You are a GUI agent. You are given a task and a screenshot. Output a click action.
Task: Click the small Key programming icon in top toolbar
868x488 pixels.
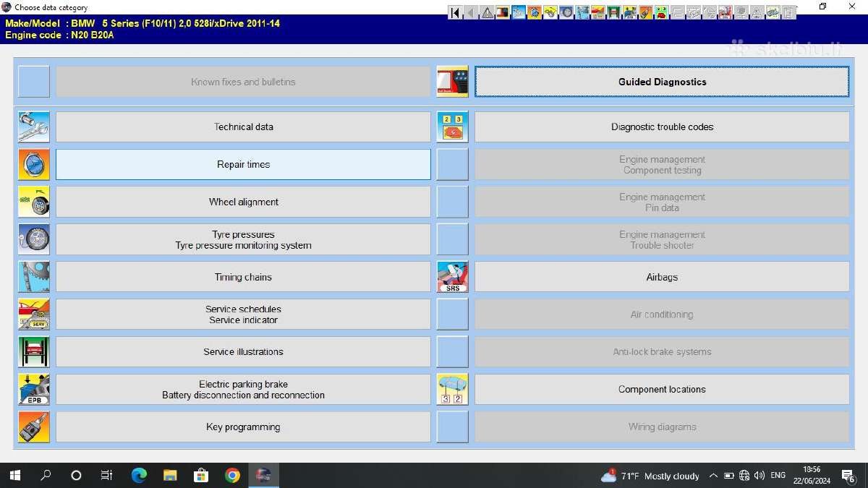click(x=644, y=12)
